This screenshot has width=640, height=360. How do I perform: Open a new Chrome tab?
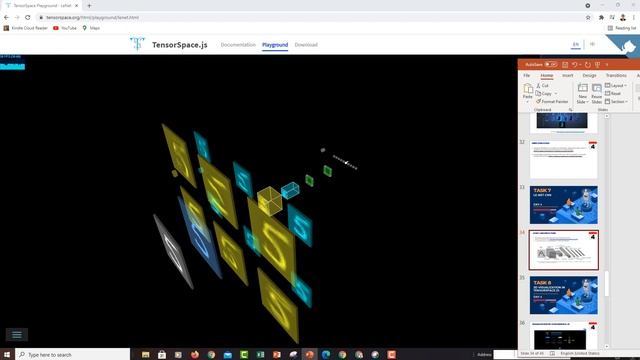[89, 6]
